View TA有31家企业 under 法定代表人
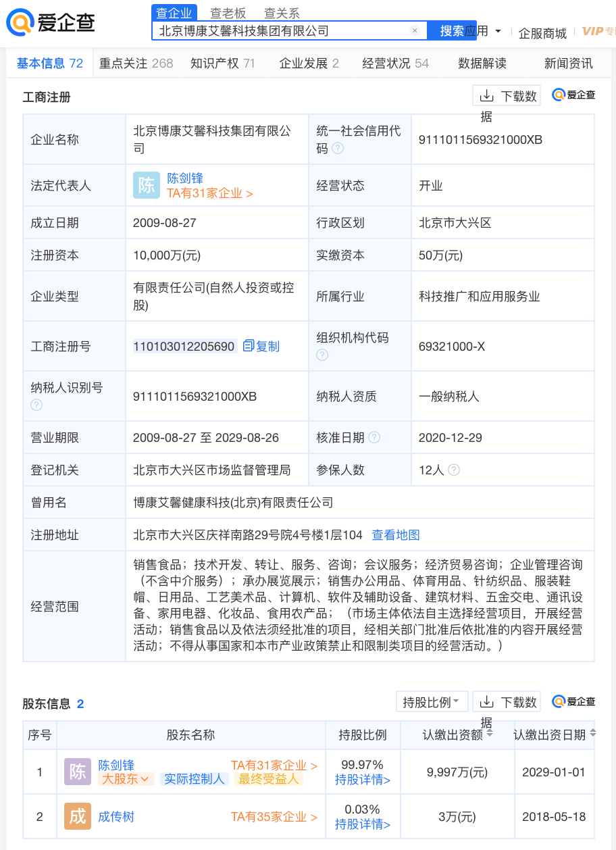The height and width of the screenshot is (850, 616). click(x=210, y=193)
